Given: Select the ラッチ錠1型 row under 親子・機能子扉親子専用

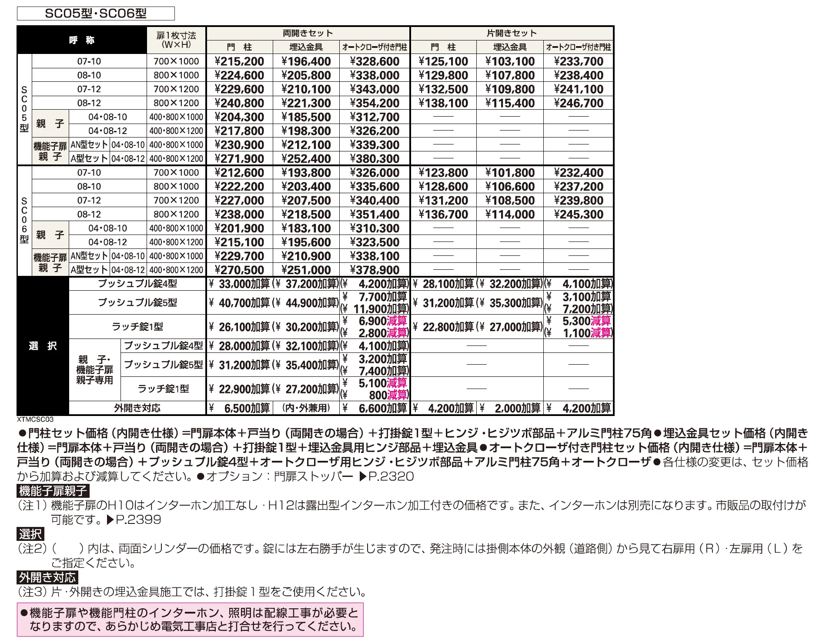Looking at the screenshot, I should click(x=163, y=389).
